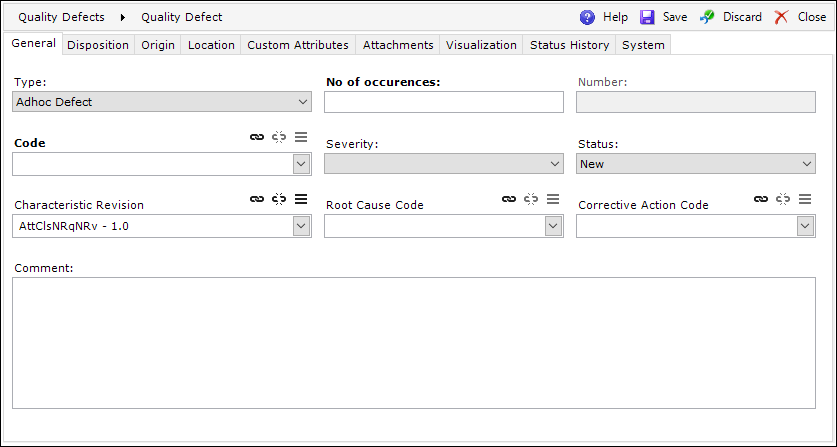Viewport: 837px width, 447px height.
Task: Save the quality defect
Action: tap(663, 17)
